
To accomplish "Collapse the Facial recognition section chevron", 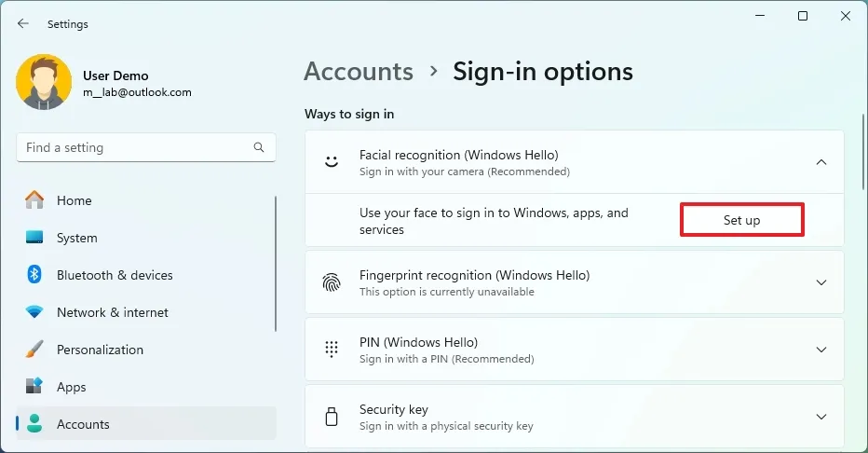I will (821, 162).
